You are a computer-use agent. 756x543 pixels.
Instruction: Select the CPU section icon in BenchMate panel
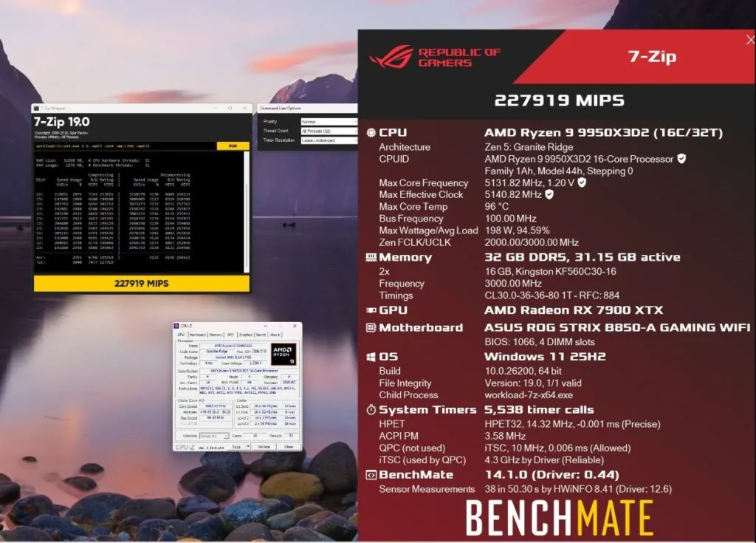point(371,133)
